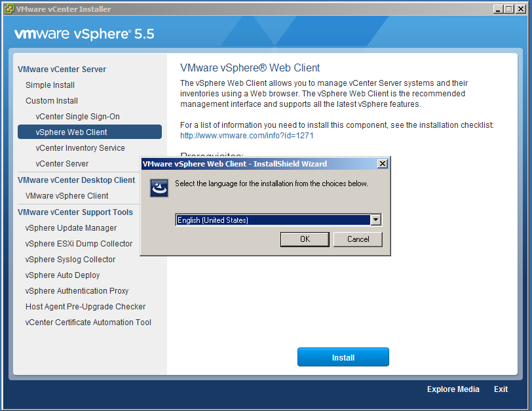Select vCenter Single Sign-On

pyautogui.click(x=77, y=117)
